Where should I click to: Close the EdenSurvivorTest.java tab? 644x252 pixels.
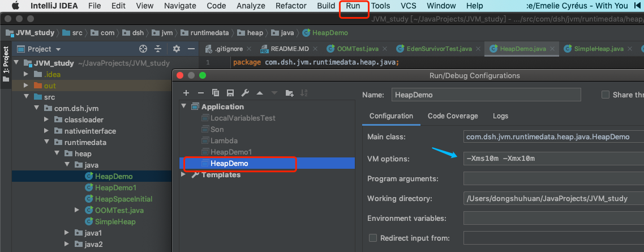(x=478, y=49)
